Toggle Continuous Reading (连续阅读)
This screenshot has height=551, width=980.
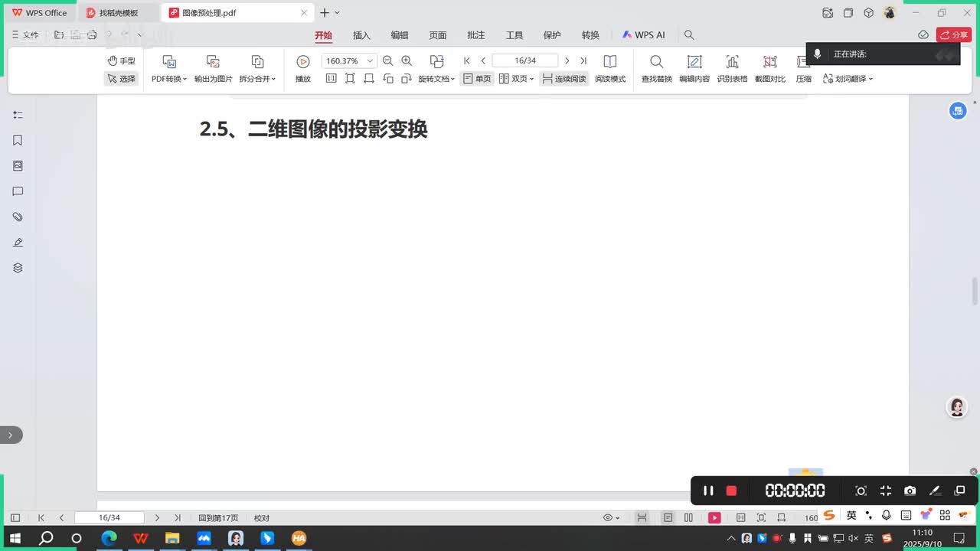[563, 79]
